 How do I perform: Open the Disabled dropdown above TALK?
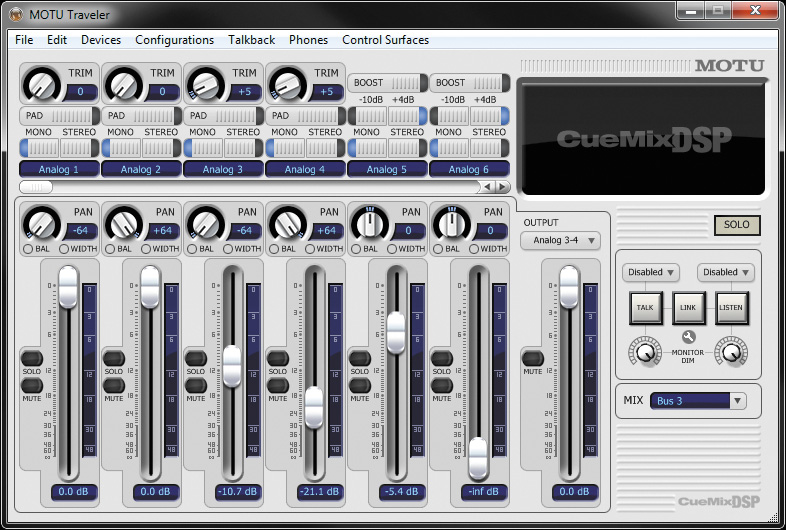(x=651, y=272)
